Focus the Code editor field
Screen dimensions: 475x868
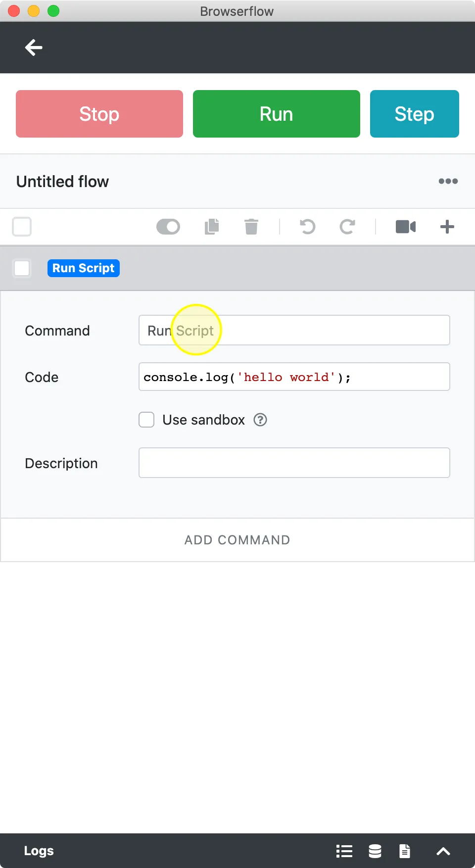click(294, 377)
